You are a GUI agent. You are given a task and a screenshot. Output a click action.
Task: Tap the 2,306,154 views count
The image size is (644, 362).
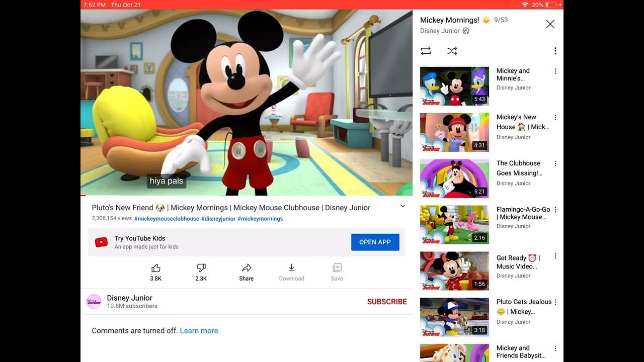click(112, 219)
